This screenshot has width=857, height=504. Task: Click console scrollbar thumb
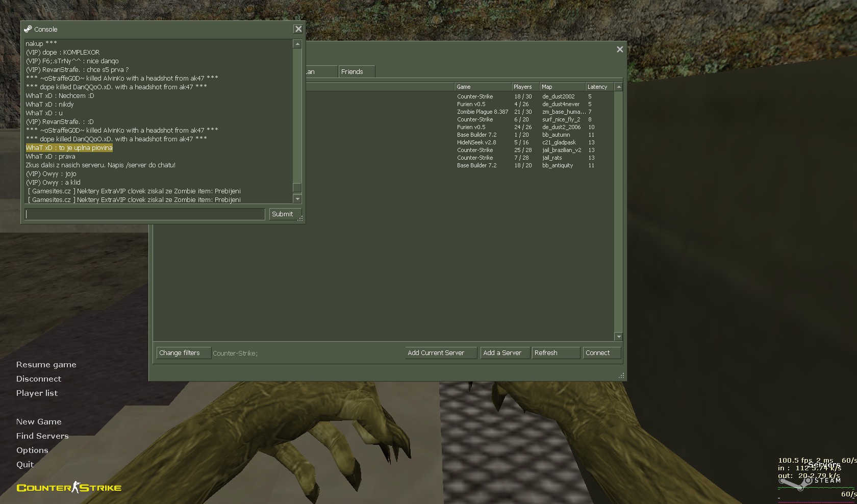coord(297,187)
